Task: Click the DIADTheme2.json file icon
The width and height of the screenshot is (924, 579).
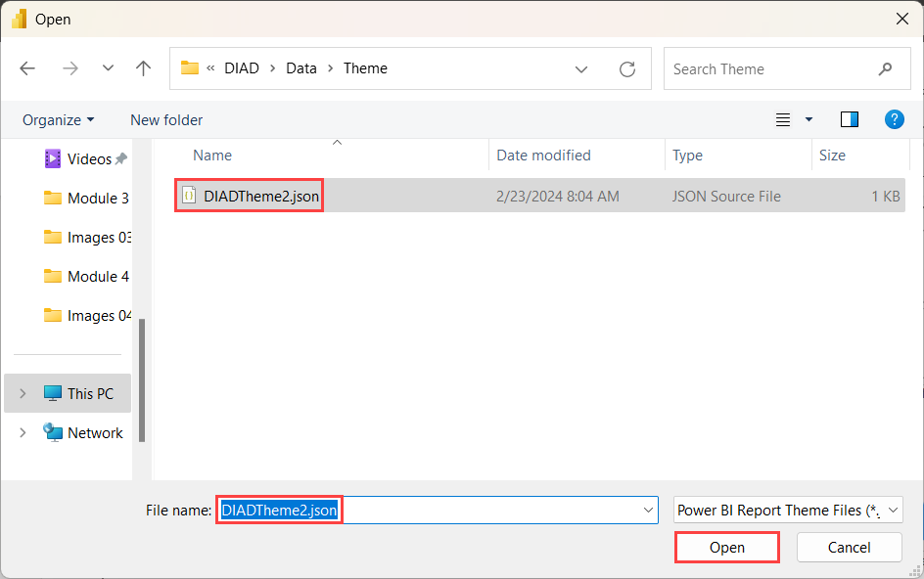Action: pyautogui.click(x=189, y=196)
